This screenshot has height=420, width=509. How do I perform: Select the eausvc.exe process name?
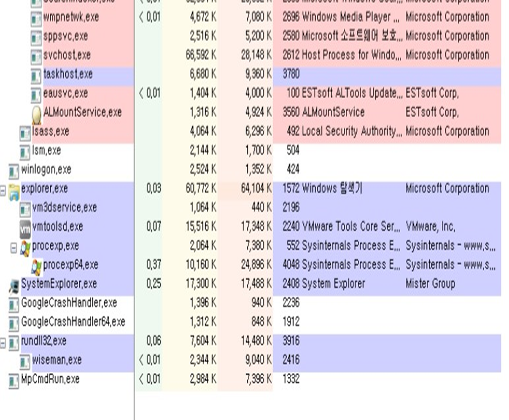coord(66,93)
